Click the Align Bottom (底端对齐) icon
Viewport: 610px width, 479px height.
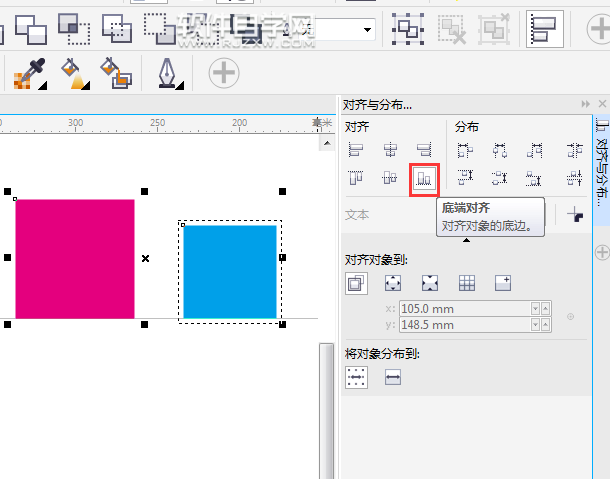[x=424, y=179]
